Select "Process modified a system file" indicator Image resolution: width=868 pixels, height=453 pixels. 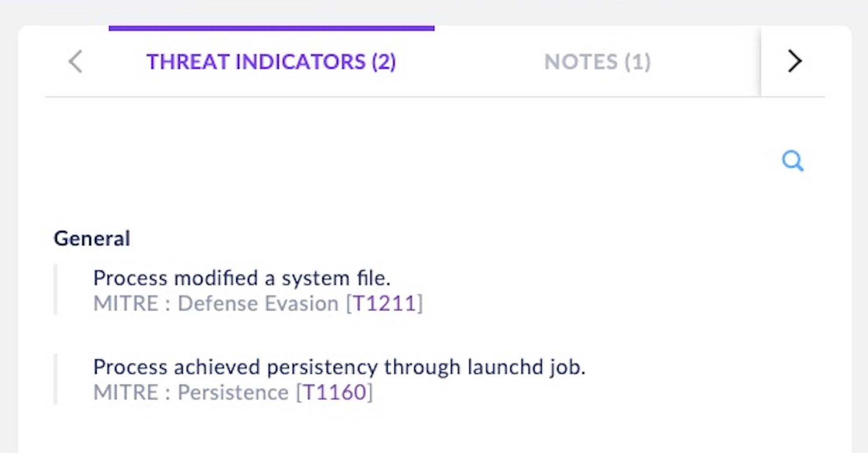point(241,278)
